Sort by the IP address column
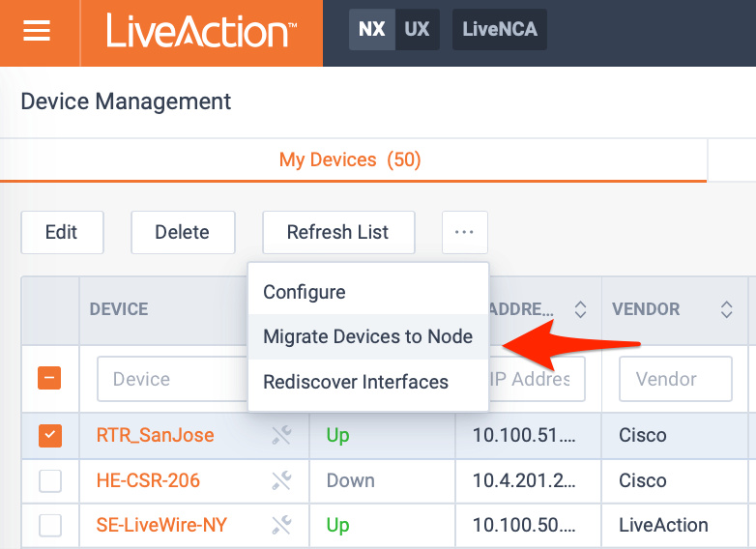 coord(580,309)
